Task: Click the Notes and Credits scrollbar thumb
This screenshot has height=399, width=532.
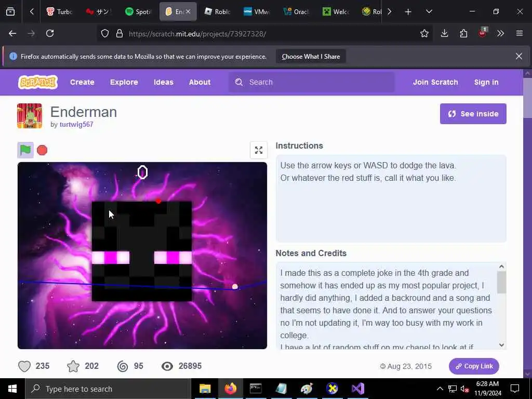Action: pos(501,282)
